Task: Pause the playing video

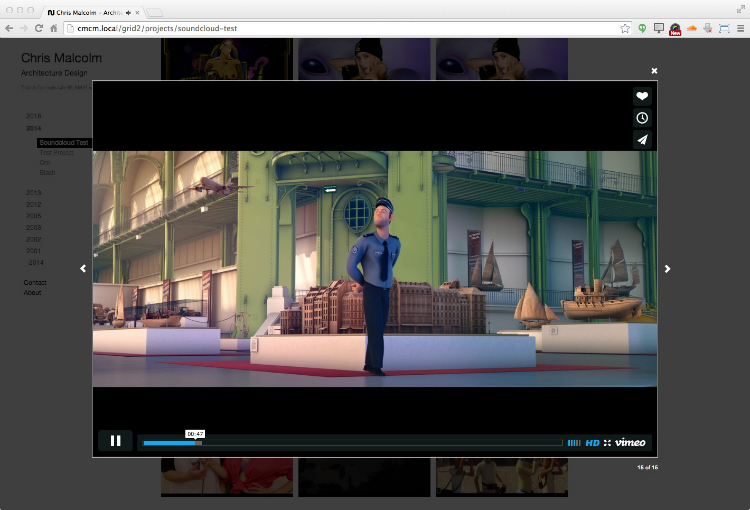Action: (x=115, y=441)
